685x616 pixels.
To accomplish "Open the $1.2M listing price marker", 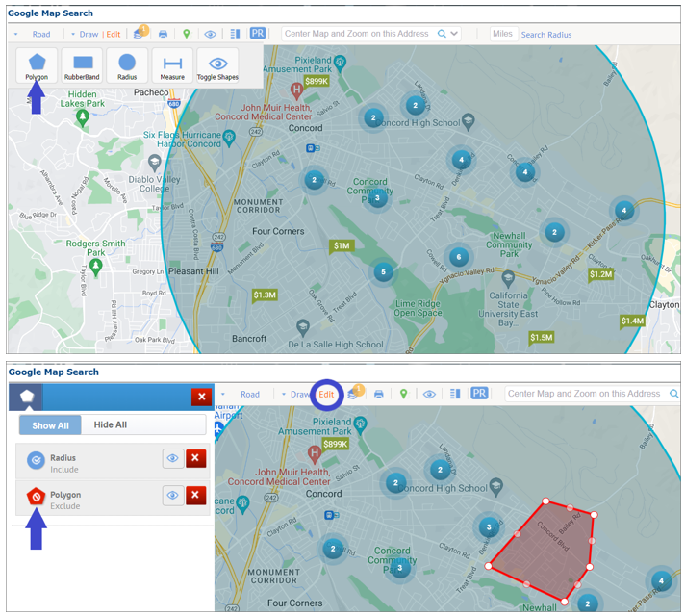I will pos(600,275).
